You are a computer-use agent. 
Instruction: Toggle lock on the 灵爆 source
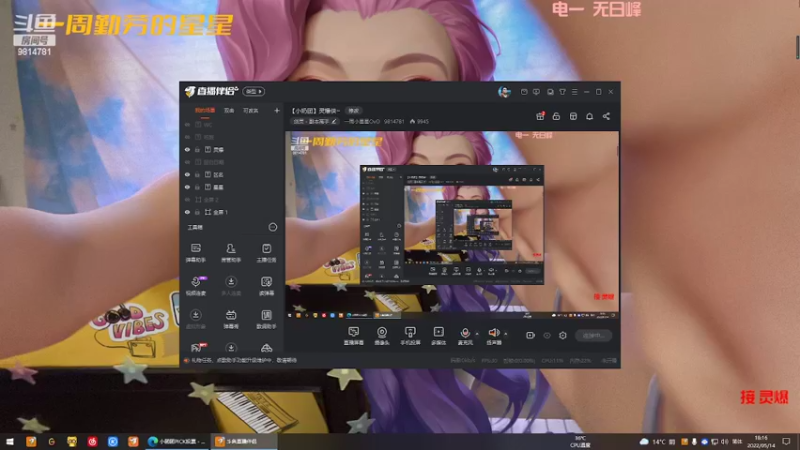(x=197, y=149)
